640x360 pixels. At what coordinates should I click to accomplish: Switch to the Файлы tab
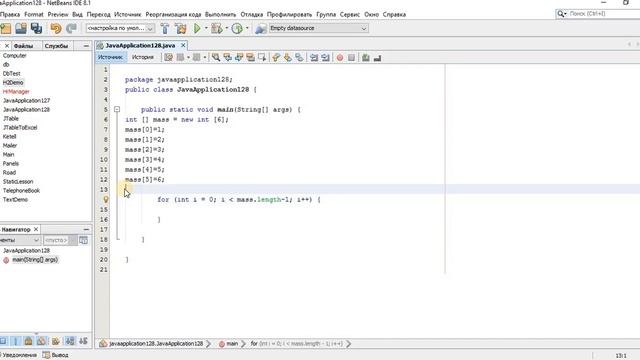click(x=23, y=46)
